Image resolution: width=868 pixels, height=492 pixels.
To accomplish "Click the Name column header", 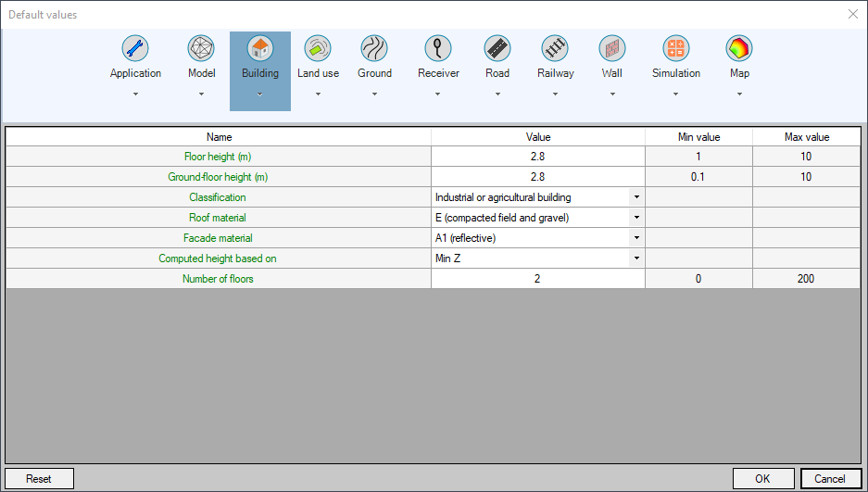I will (x=218, y=137).
